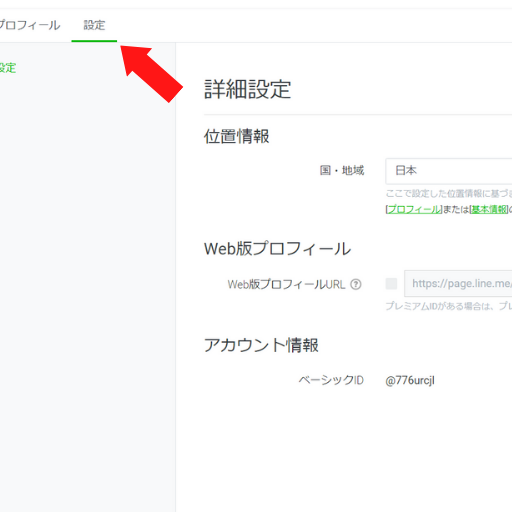The width and height of the screenshot is (512, 512).
Task: Follow the 基本情報 link in helper text
Action: pos(489,209)
